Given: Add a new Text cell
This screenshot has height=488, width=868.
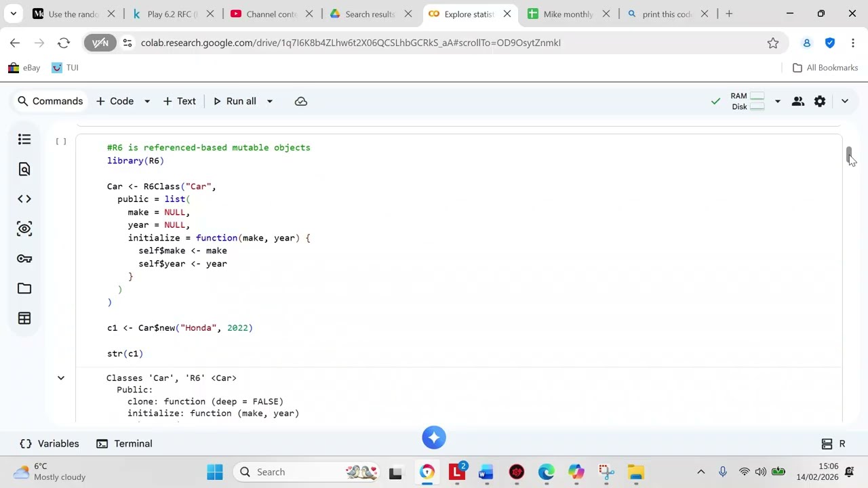Looking at the screenshot, I should point(180,101).
